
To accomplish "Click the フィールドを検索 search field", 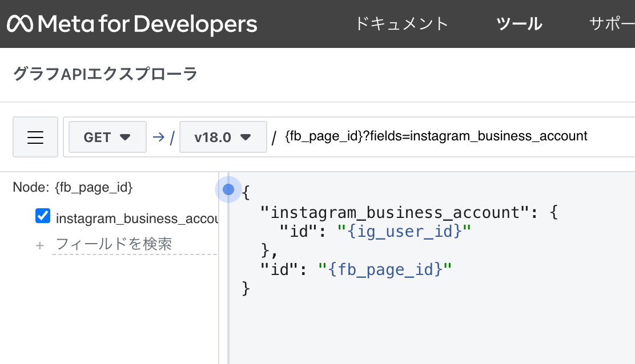I will coord(134,244).
